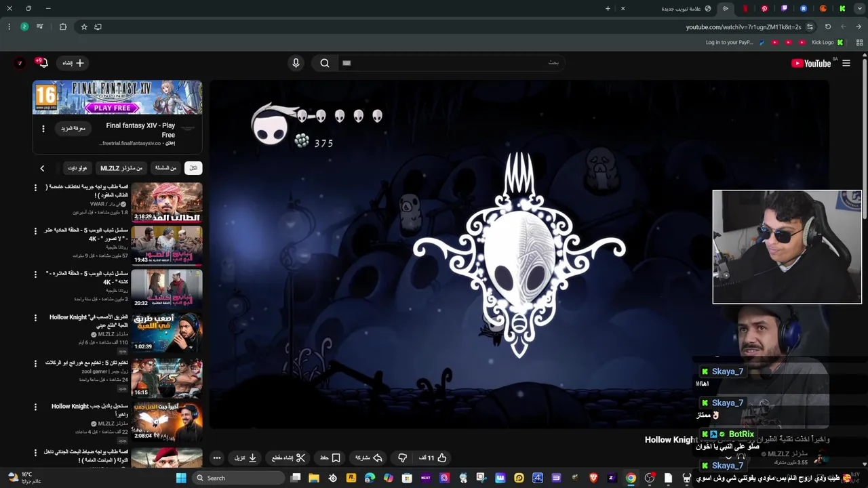Switch to the Netflix browser tab
The width and height of the screenshot is (868, 488).
pos(745,8)
